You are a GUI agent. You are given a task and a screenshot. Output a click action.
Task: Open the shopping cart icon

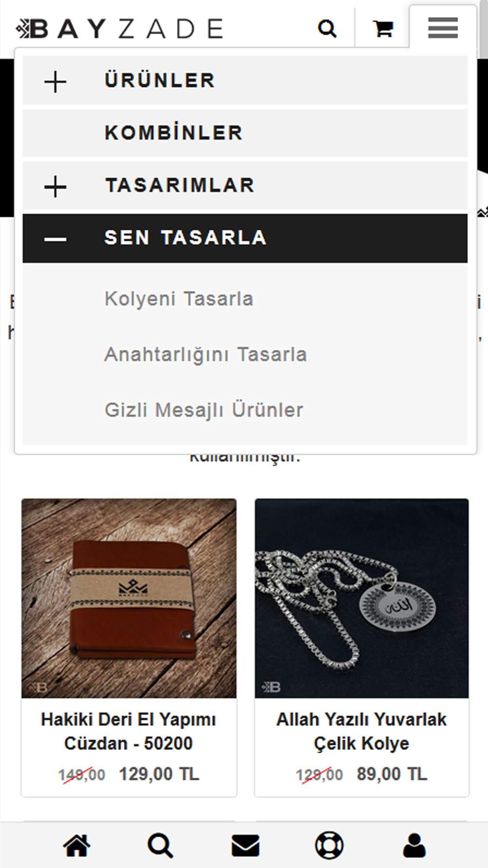383,28
